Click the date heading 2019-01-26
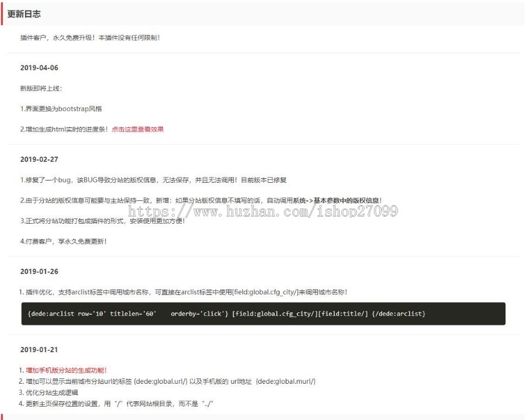This screenshot has width=526, height=420. (39, 272)
